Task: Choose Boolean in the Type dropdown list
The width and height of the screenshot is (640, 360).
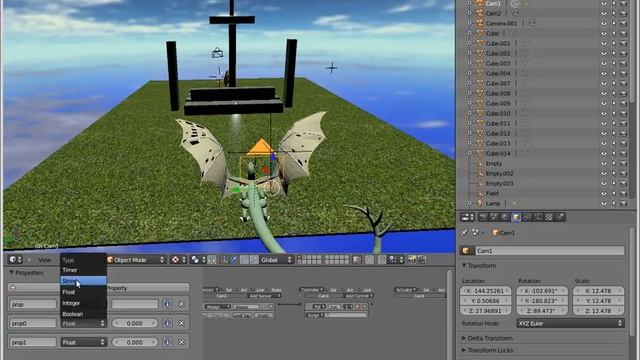Action: coord(83,314)
